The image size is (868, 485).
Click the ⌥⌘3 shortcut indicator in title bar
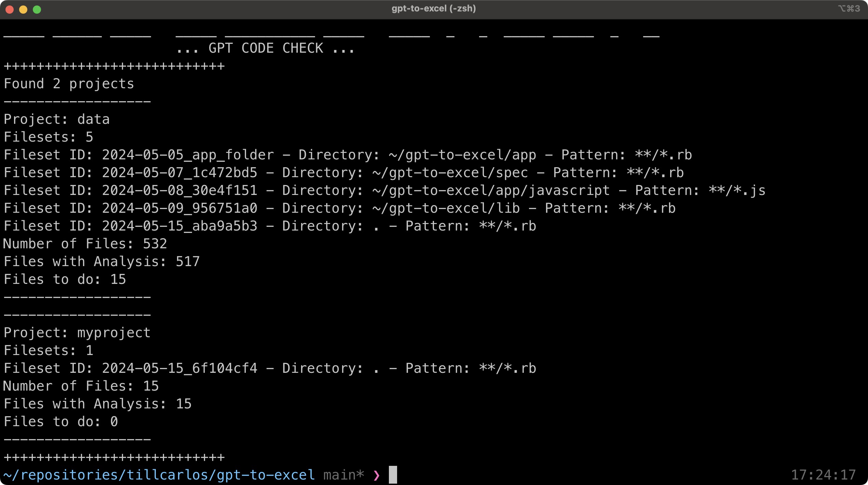click(849, 9)
